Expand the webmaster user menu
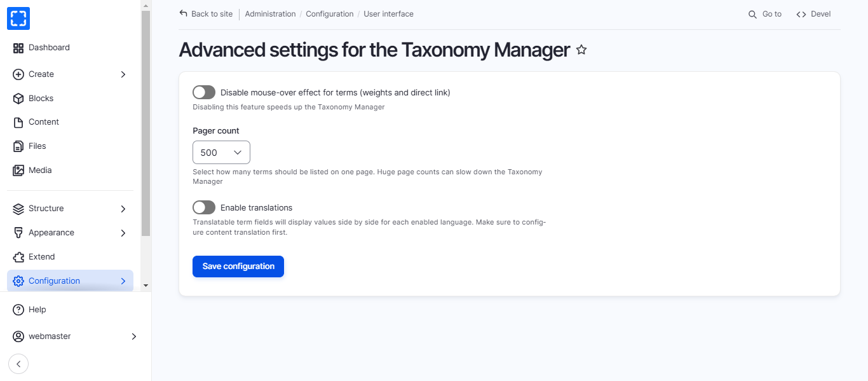Screen dimensions: 868x381 pyautogui.click(x=133, y=336)
